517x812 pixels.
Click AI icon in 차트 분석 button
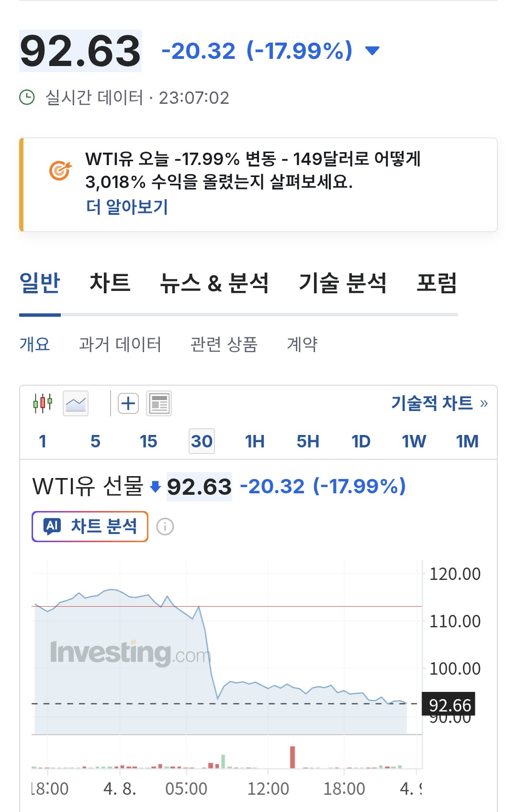point(52,526)
